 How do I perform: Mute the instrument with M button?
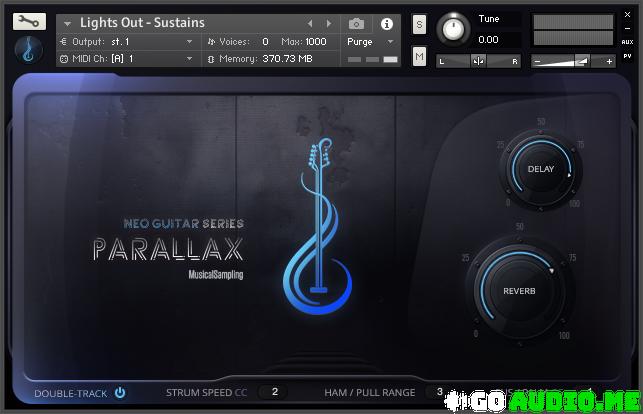click(419, 57)
